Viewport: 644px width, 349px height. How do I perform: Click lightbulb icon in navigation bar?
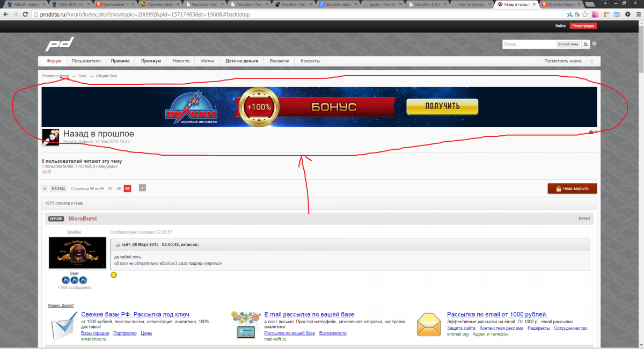[592, 61]
